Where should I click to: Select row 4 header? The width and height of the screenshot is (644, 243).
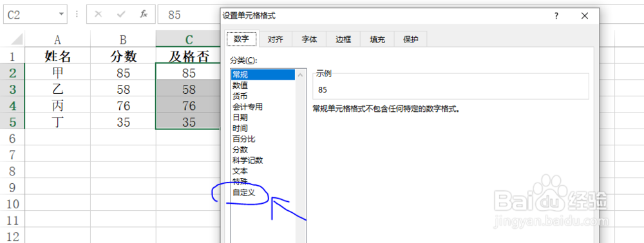(12, 105)
